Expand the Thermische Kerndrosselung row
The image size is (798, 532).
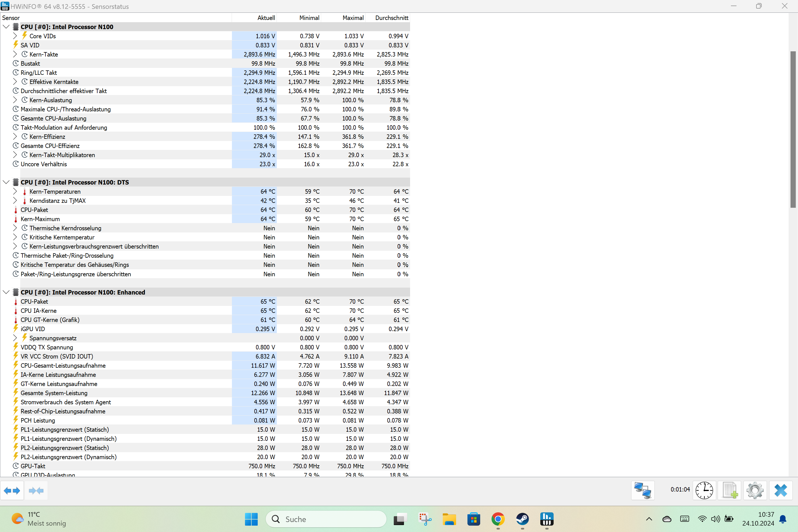pos(15,228)
